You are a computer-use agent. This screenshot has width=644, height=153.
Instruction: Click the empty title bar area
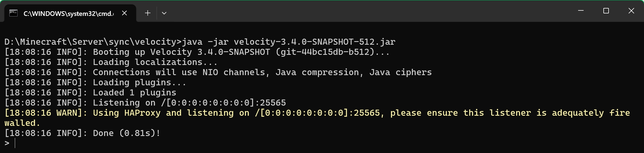pos(368,11)
